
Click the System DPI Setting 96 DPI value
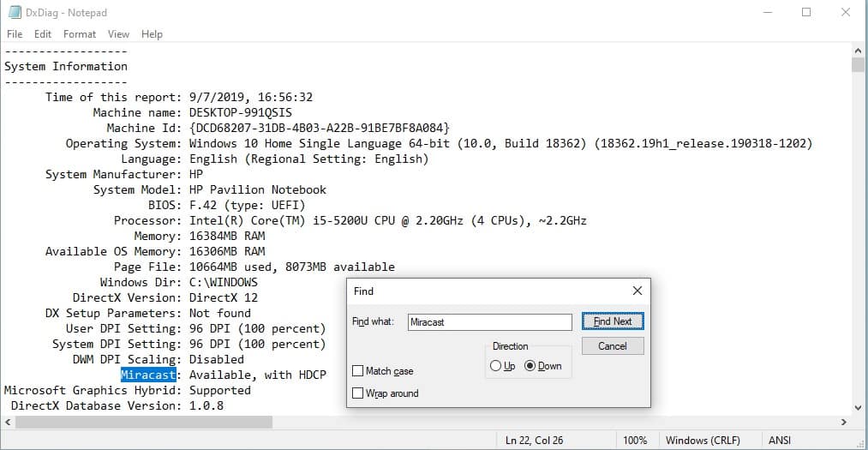[x=257, y=345]
